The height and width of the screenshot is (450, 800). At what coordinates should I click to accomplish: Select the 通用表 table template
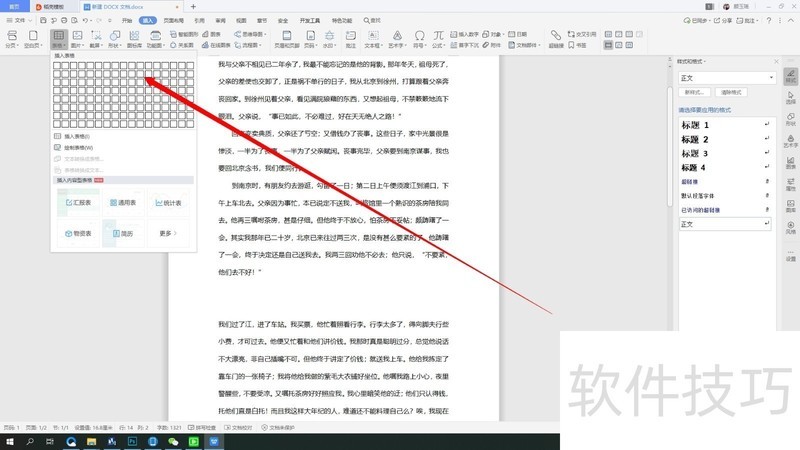click(x=123, y=203)
